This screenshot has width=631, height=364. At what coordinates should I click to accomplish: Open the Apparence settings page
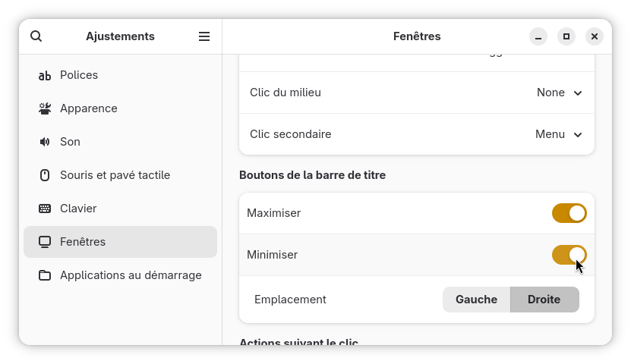[120, 108]
